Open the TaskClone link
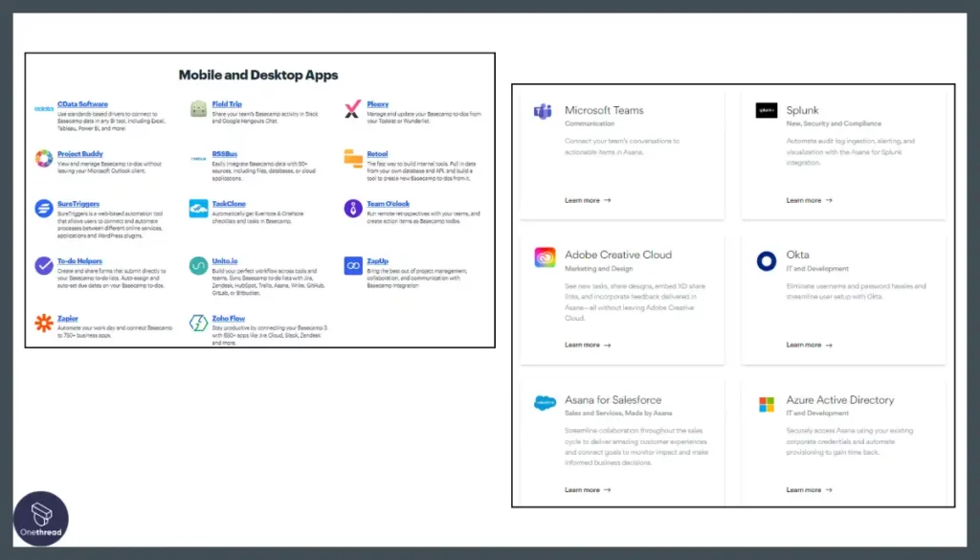This screenshot has height=560, width=980. pyautogui.click(x=229, y=204)
